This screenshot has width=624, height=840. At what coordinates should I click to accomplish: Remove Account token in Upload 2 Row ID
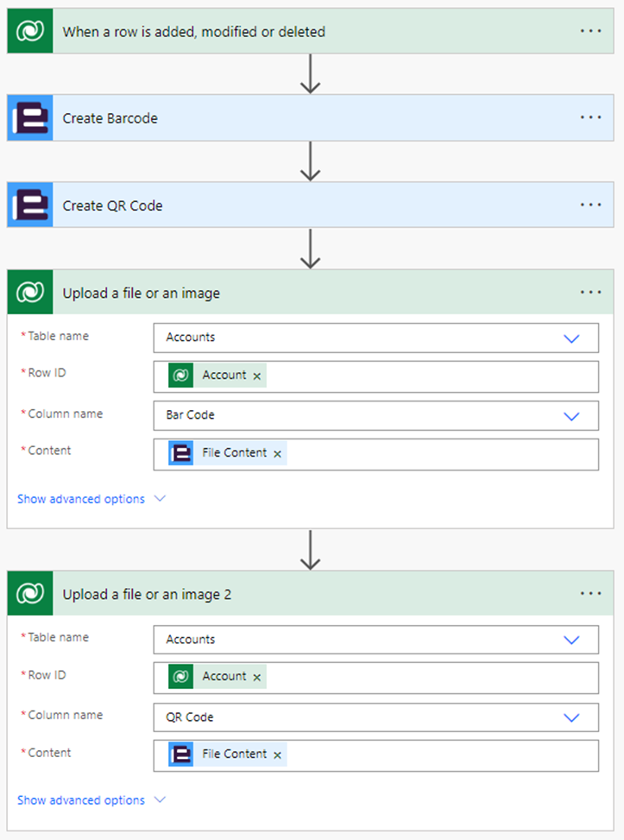click(x=257, y=678)
